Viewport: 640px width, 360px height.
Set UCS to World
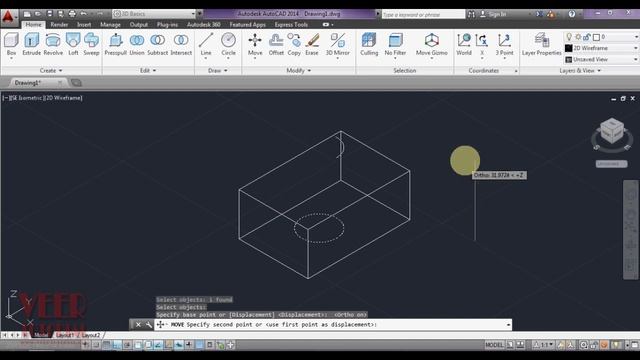(x=464, y=44)
